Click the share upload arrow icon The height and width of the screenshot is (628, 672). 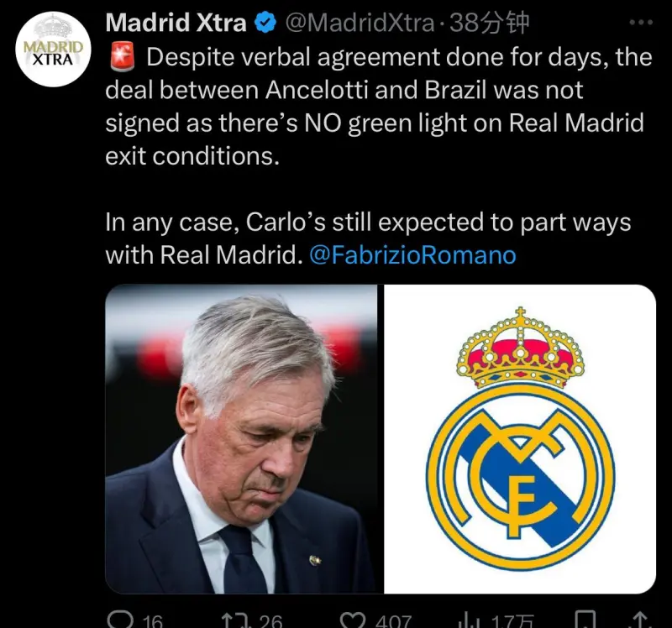pyautogui.click(x=640, y=620)
